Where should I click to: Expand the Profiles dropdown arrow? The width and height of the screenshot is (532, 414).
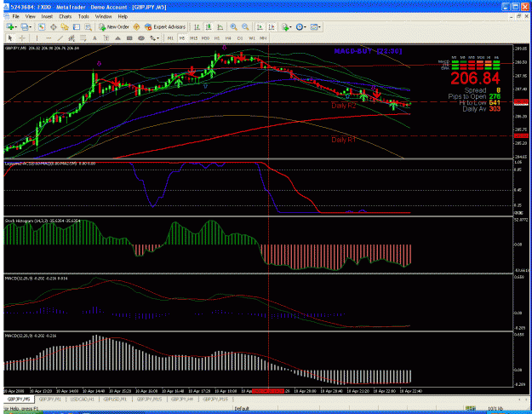pyautogui.click(x=30, y=27)
